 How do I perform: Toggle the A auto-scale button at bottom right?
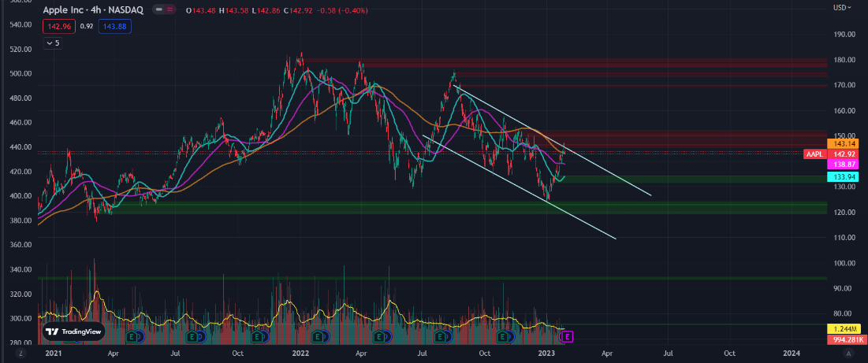click(x=848, y=353)
